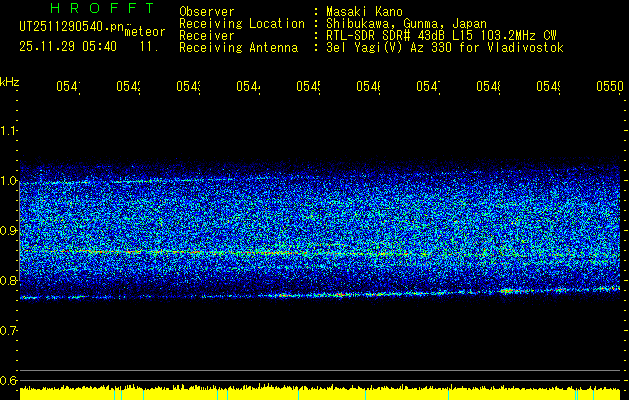Image resolution: width=629 pixels, height=400 pixels.
Task: Click the 1.0 kHz axis label
Action: pos(8,180)
